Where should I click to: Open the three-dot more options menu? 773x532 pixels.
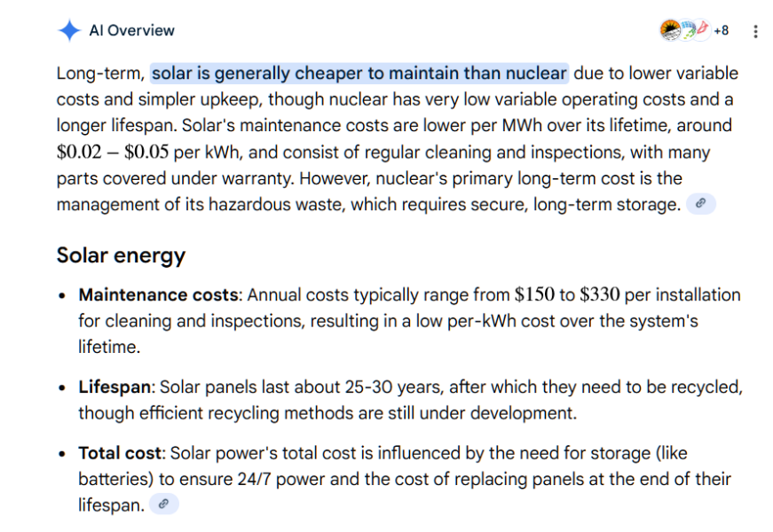755,31
